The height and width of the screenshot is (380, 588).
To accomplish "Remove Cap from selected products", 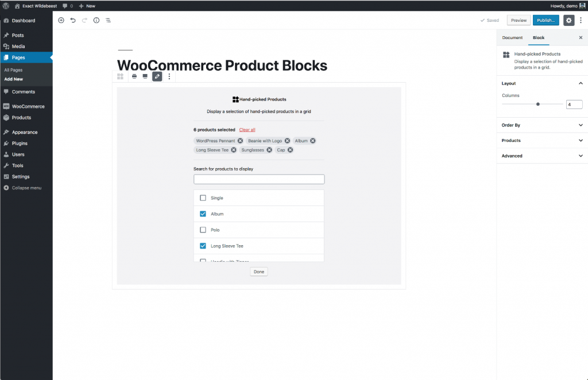I will [290, 150].
